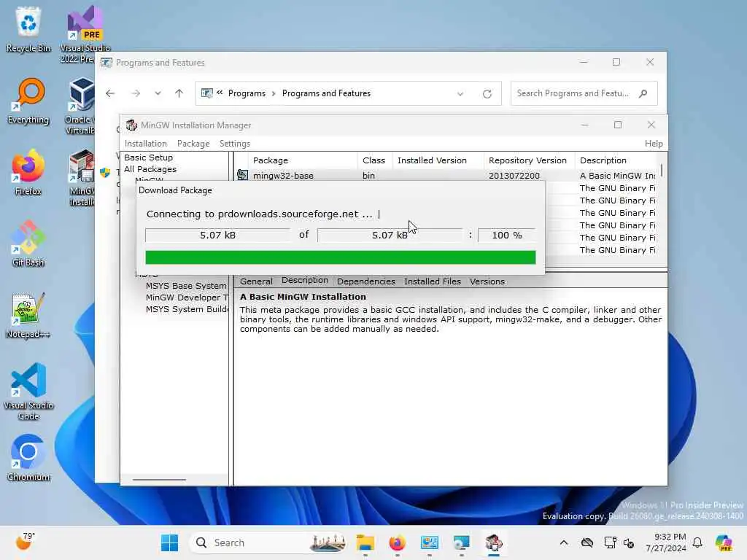Open the MinGW Installer desktop shortcut

pos(82,177)
